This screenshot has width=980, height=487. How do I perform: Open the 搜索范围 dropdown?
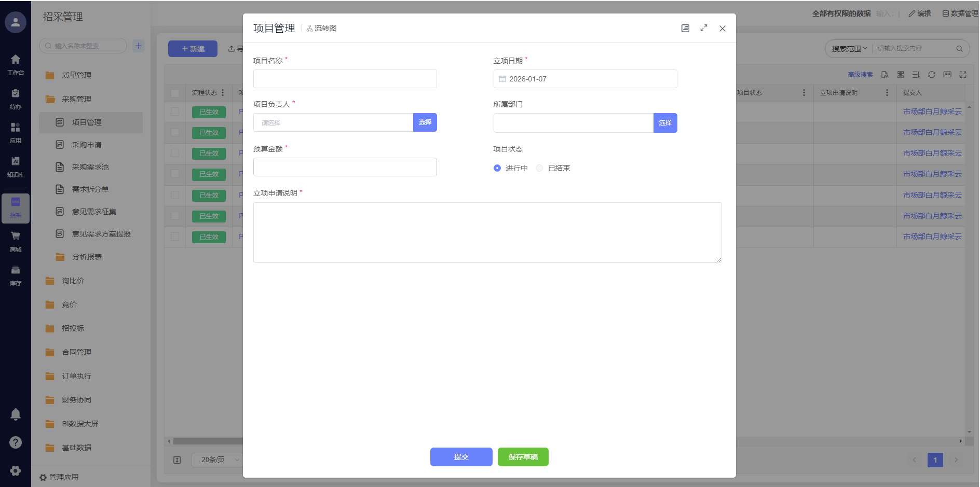[849, 49]
